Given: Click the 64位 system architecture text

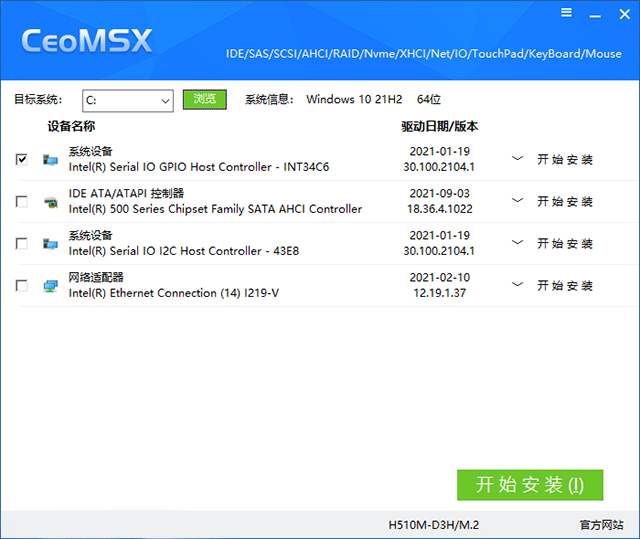Looking at the screenshot, I should [429, 100].
